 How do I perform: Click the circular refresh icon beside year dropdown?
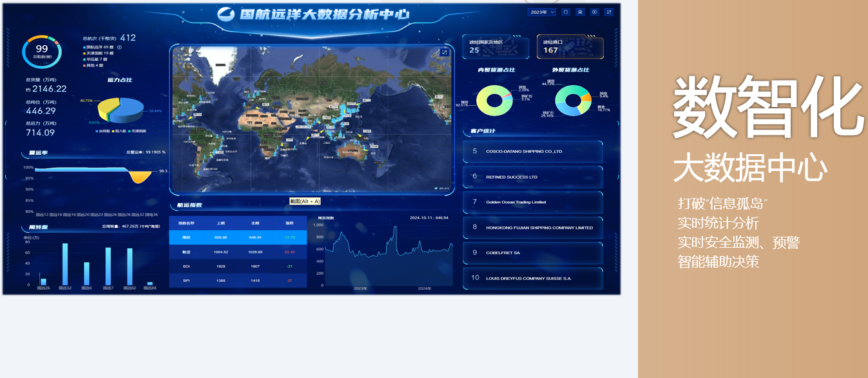pyautogui.click(x=565, y=12)
